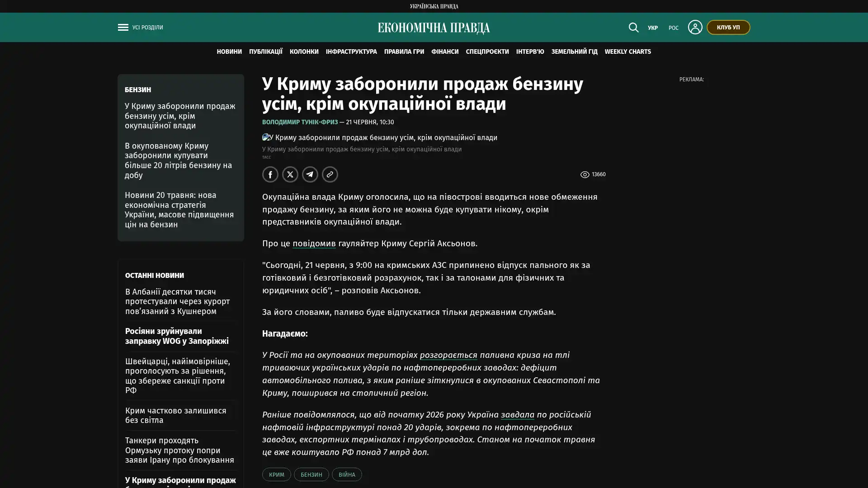
Task: Open the WEEKLY CHARTS menu section
Action: pos(627,52)
